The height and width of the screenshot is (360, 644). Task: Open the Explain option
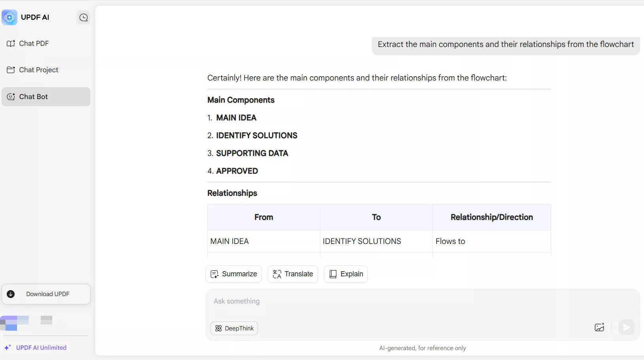click(x=346, y=274)
